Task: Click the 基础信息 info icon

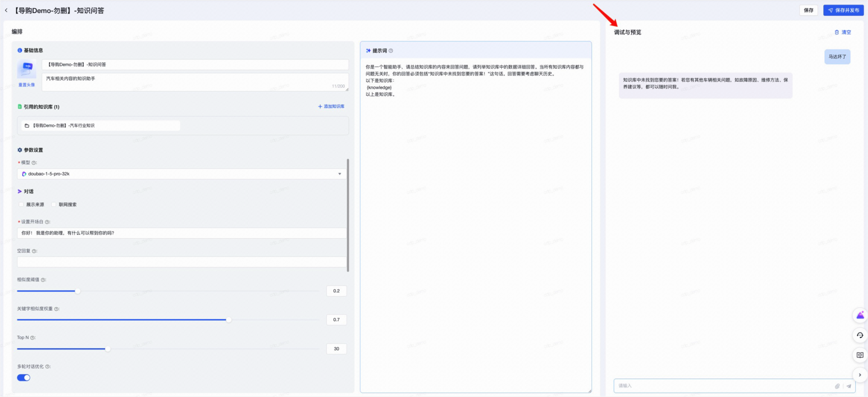Action: pyautogui.click(x=20, y=50)
